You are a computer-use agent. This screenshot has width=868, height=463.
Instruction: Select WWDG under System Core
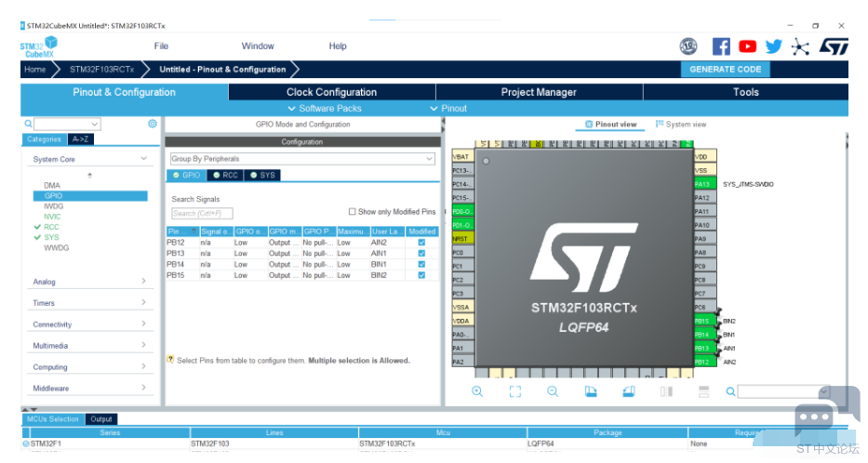[57, 248]
